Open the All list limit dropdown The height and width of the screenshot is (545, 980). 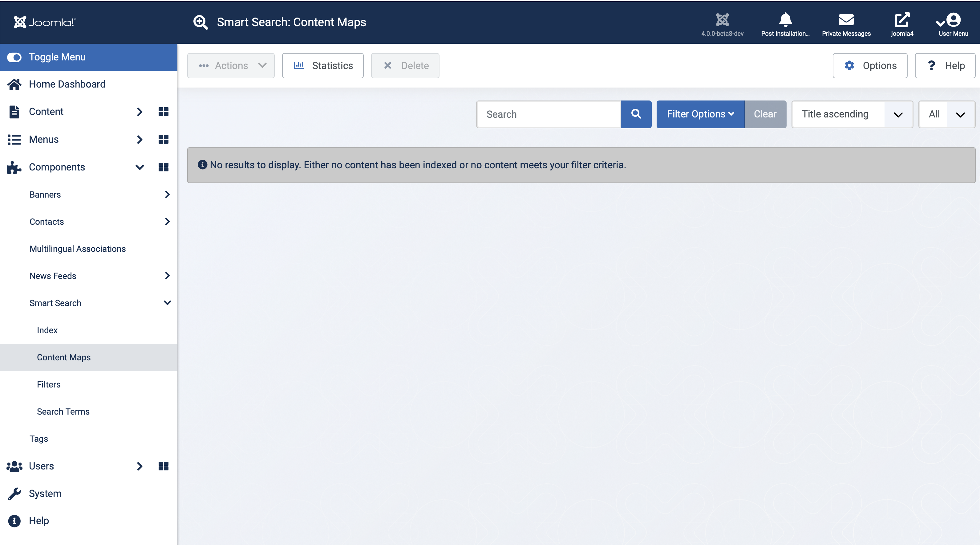click(x=947, y=114)
